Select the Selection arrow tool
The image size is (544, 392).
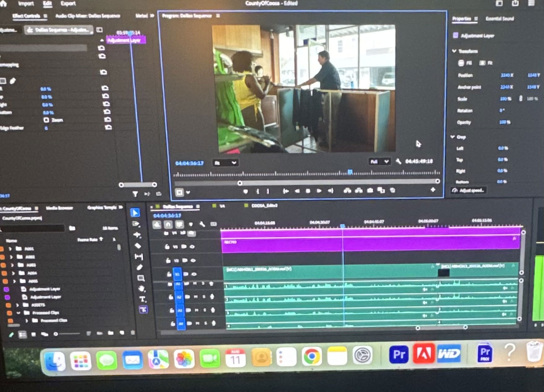pos(135,213)
